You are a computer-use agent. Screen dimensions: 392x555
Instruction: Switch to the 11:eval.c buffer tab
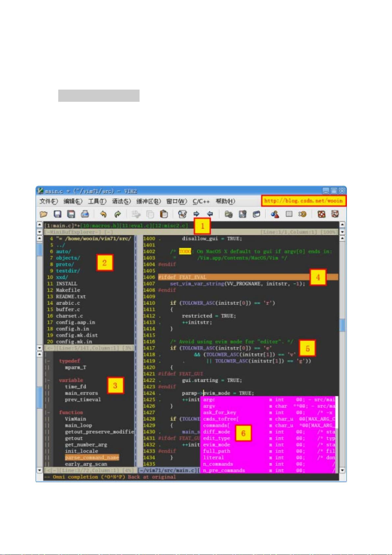[x=136, y=226]
